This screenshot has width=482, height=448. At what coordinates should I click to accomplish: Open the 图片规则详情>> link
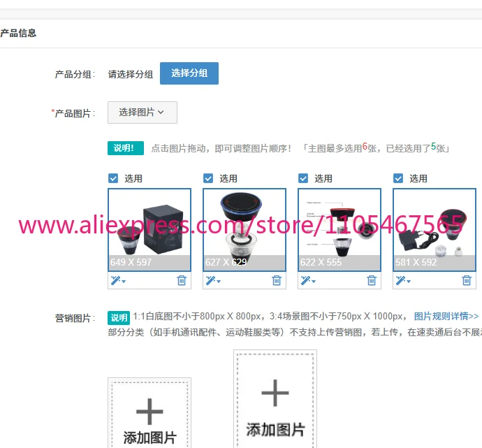coord(446,316)
